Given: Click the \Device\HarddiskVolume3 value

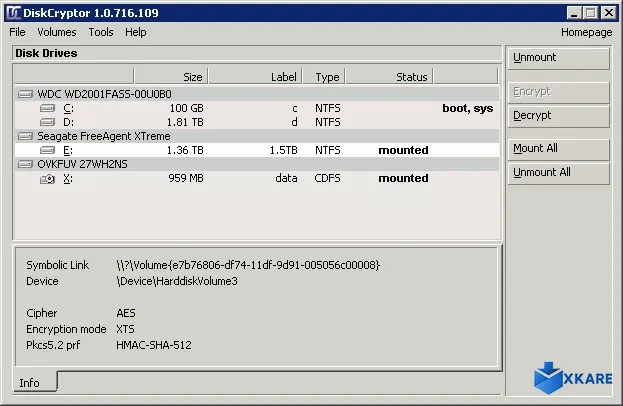Looking at the screenshot, I should coord(177,281).
